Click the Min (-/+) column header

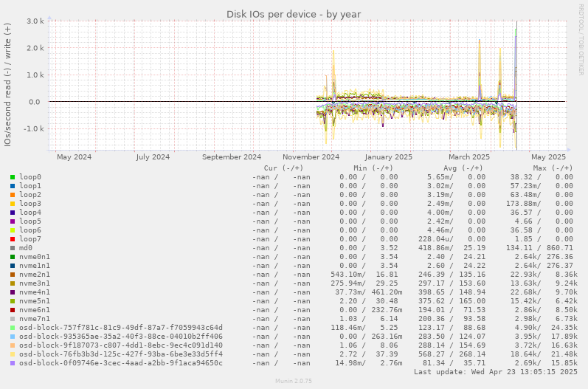[373, 168]
